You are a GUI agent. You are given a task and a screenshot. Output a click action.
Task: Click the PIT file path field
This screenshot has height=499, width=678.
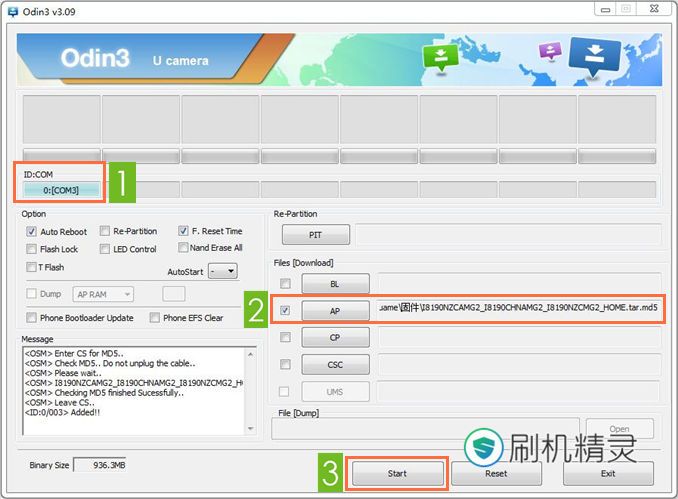(508, 235)
